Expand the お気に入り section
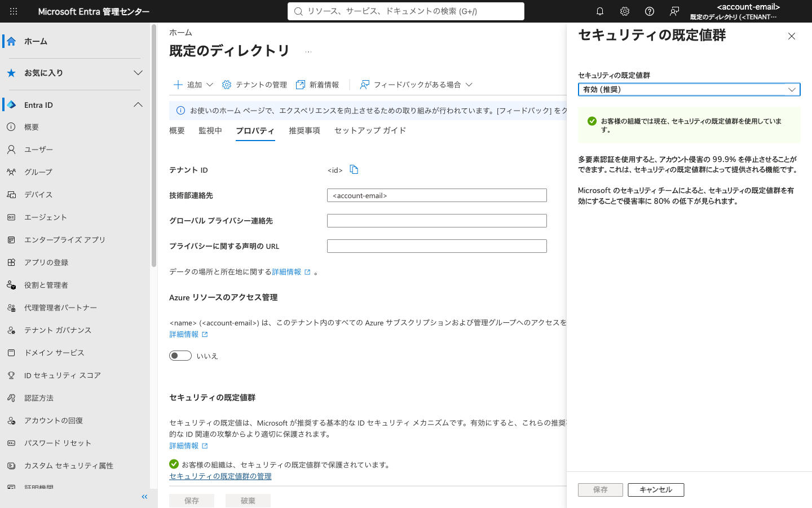The width and height of the screenshot is (812, 508). click(x=138, y=73)
